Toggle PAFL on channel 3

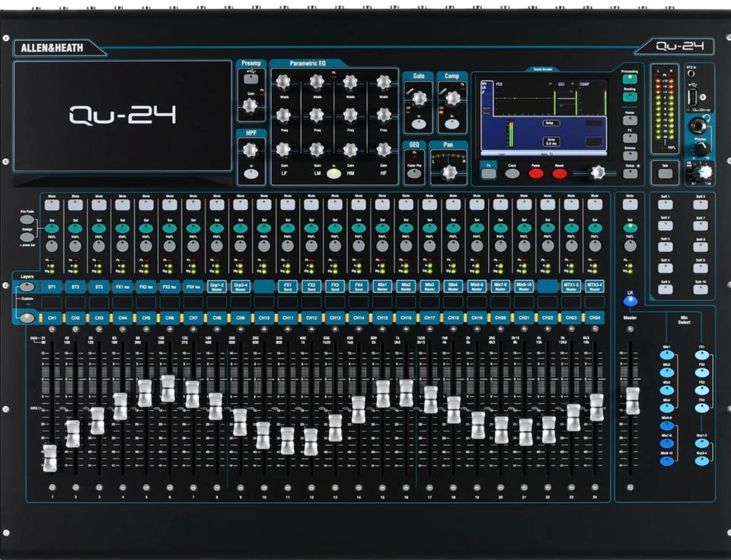click(99, 246)
